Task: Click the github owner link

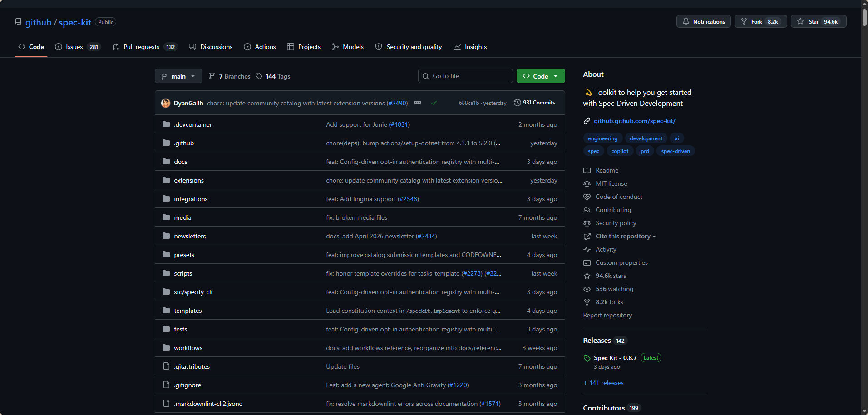Action: (38, 22)
